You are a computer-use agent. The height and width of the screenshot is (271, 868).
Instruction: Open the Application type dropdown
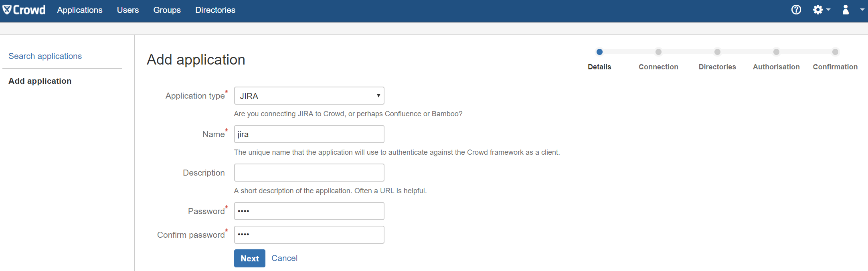309,96
